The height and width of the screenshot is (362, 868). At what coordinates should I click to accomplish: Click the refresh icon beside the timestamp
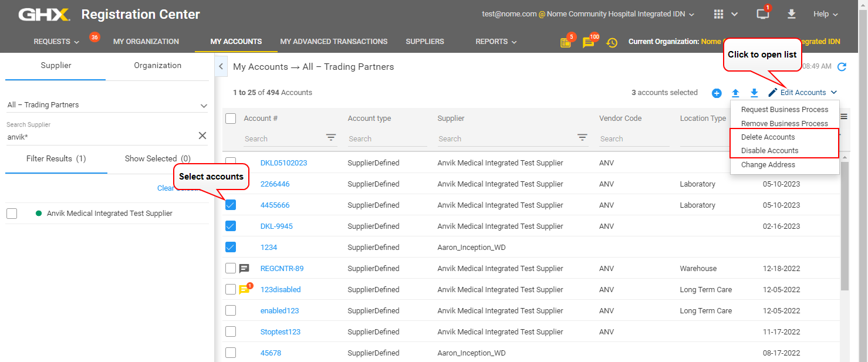[x=842, y=67]
